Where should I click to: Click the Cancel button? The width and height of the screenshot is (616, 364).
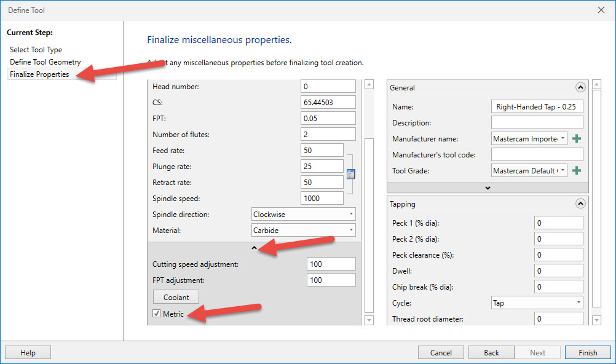point(441,352)
